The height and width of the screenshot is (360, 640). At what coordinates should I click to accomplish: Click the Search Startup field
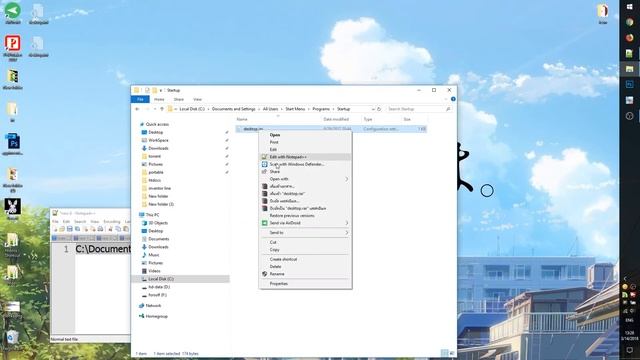419,109
